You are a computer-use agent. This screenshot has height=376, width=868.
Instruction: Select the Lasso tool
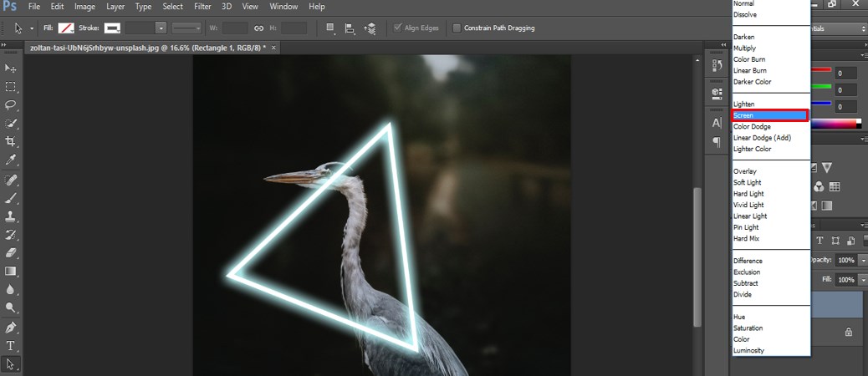[x=10, y=105]
